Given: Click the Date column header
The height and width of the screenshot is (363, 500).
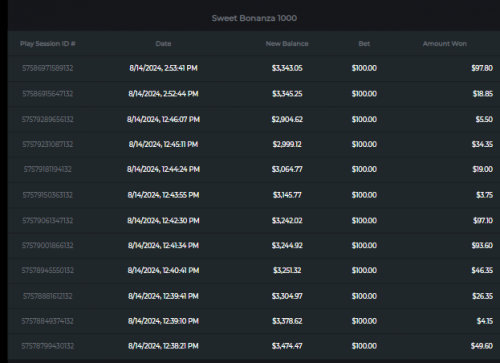Looking at the screenshot, I should (163, 44).
